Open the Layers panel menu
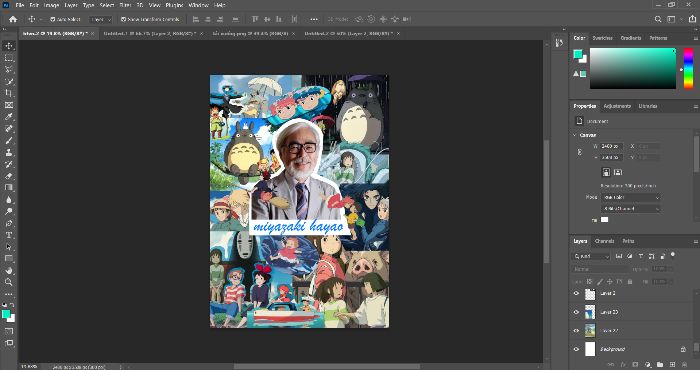 [x=696, y=241]
